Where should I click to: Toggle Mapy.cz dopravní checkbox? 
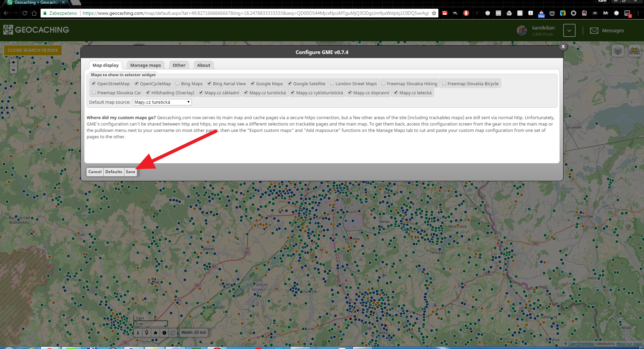click(x=350, y=93)
